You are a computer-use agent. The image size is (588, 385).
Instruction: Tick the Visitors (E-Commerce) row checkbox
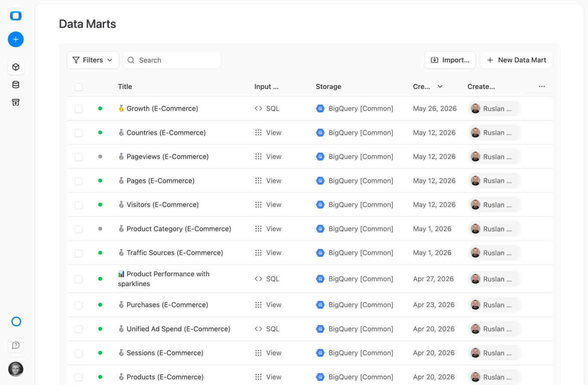[x=78, y=205]
